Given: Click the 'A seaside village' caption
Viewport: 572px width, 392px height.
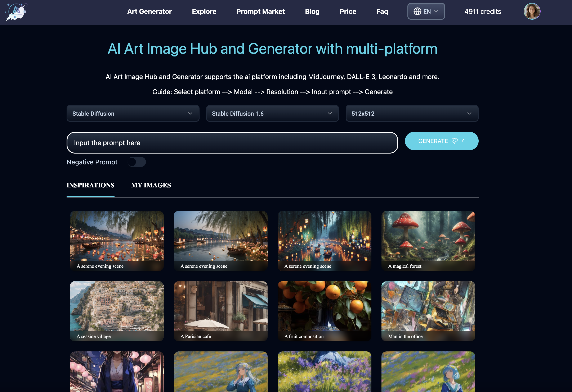Looking at the screenshot, I should tap(94, 336).
